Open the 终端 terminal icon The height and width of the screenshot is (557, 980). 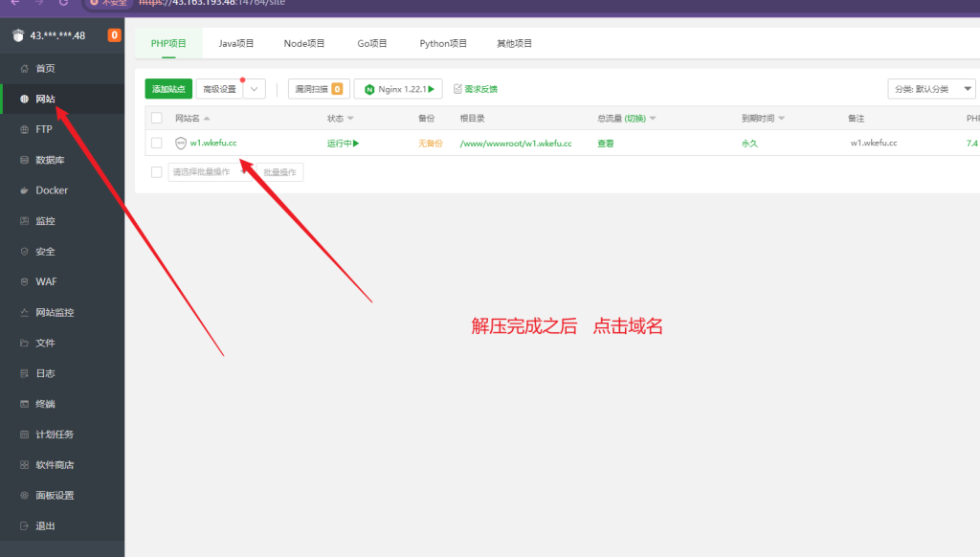point(24,404)
